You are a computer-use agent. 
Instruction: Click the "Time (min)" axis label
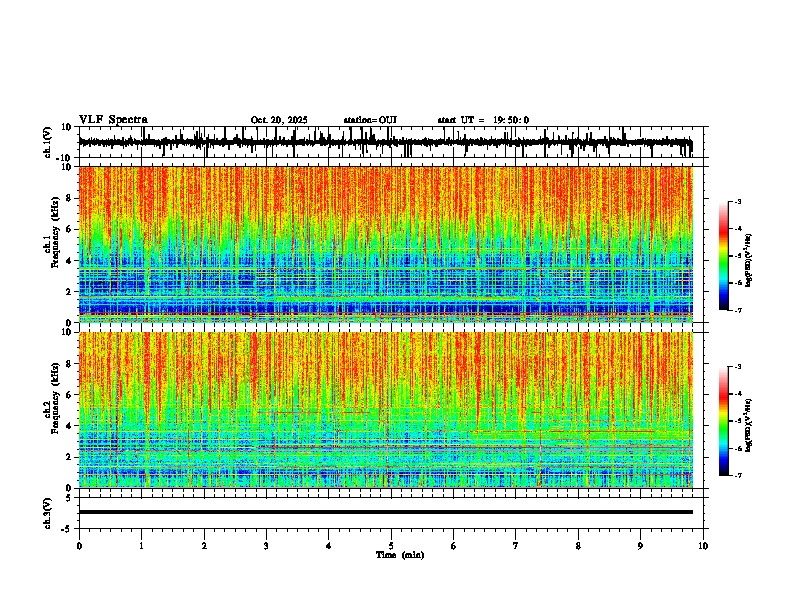point(400,555)
